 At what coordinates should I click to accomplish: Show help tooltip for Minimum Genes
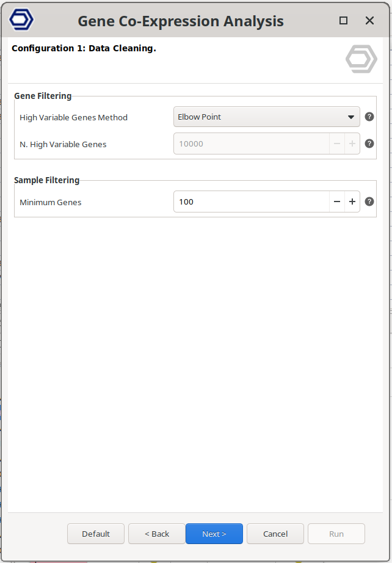pos(369,202)
